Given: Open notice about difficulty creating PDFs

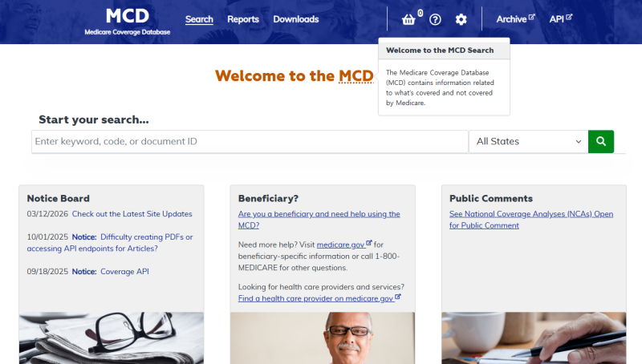Looking at the screenshot, I should click(110, 242).
